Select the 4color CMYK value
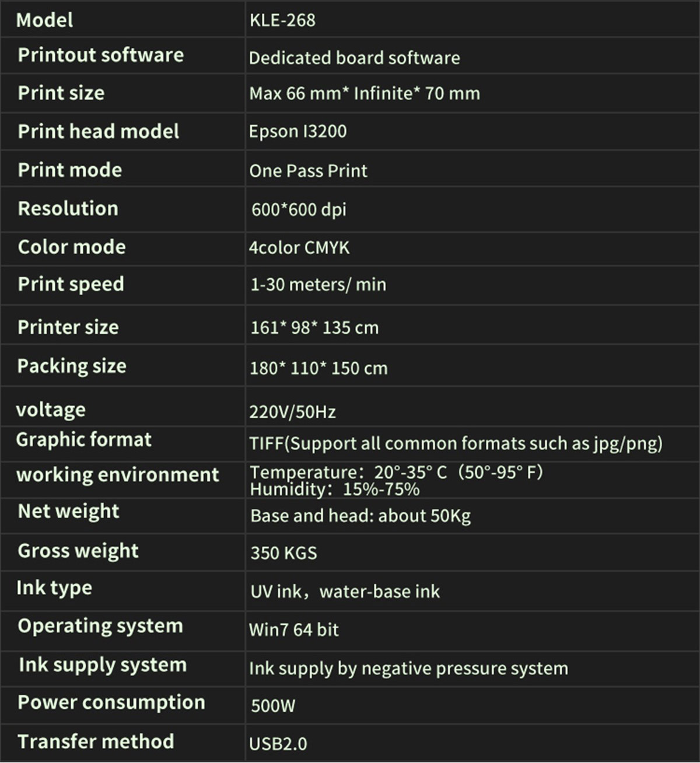700x763 pixels. (x=299, y=247)
